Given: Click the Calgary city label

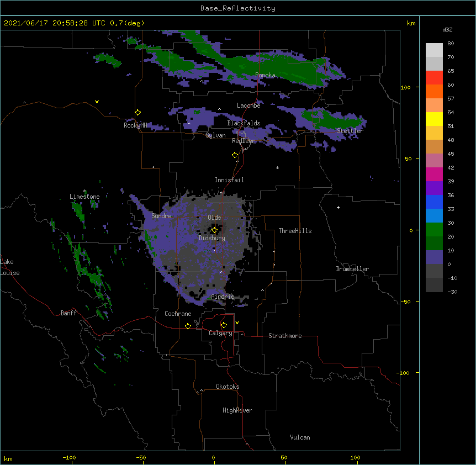Looking at the screenshot, I should [220, 333].
